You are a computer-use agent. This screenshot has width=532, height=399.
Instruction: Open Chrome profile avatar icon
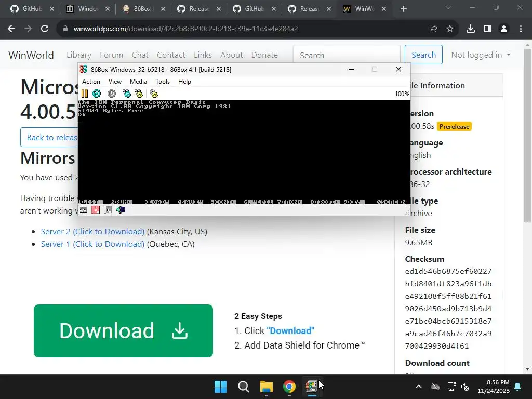pos(504,29)
